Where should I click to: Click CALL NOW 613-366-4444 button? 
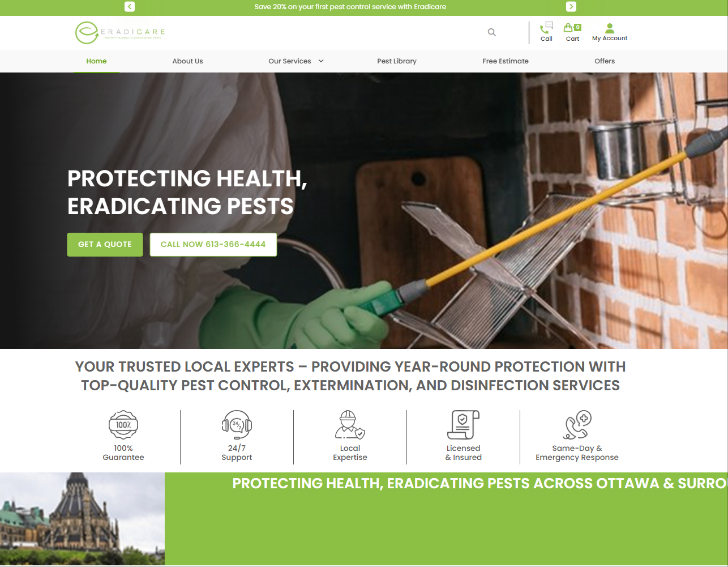[213, 245]
